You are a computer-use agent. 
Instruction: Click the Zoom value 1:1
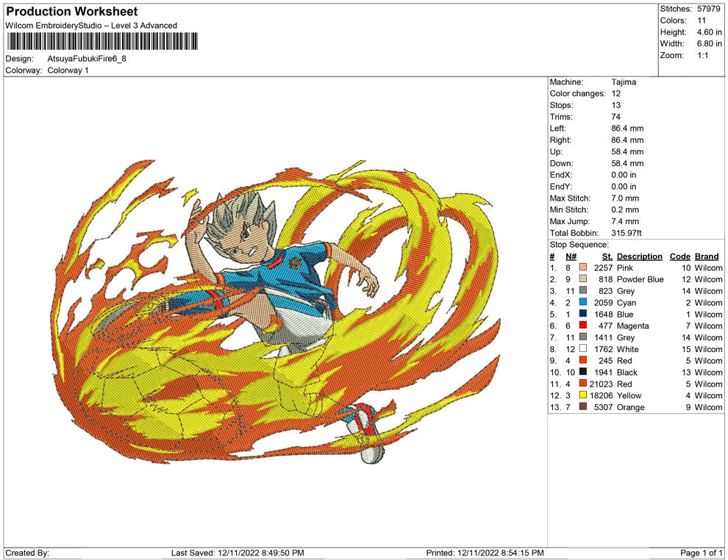tap(703, 55)
